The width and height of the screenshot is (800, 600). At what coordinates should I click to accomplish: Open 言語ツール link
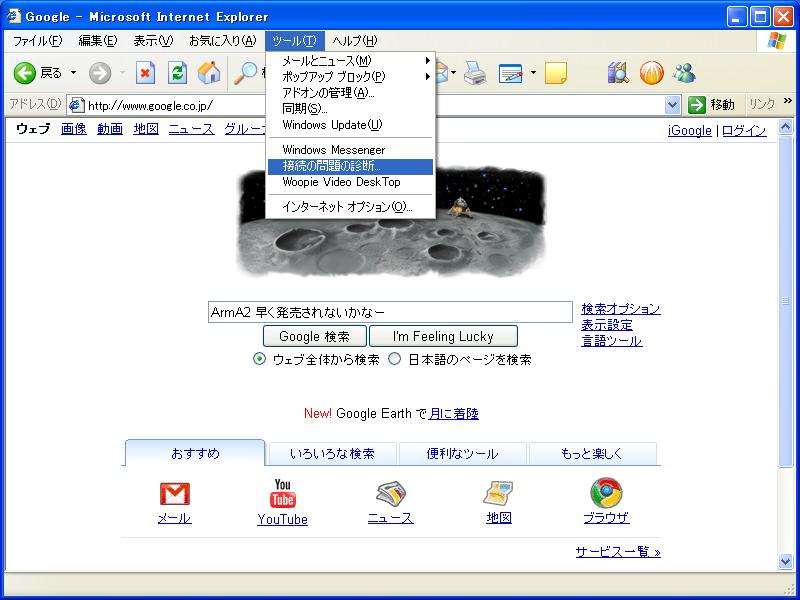point(611,341)
